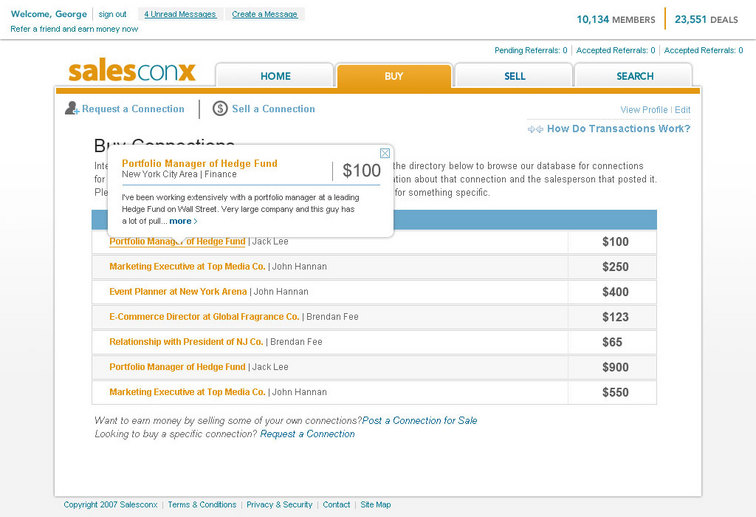Open 4 Unread Messages
This screenshot has height=517, width=756.
(180, 14)
